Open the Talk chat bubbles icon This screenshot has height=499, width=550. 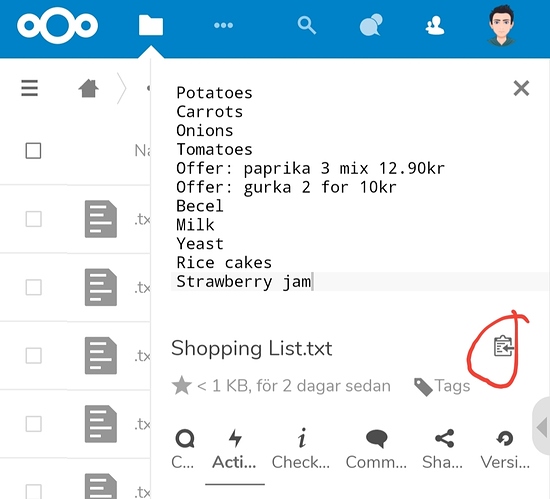point(371,25)
